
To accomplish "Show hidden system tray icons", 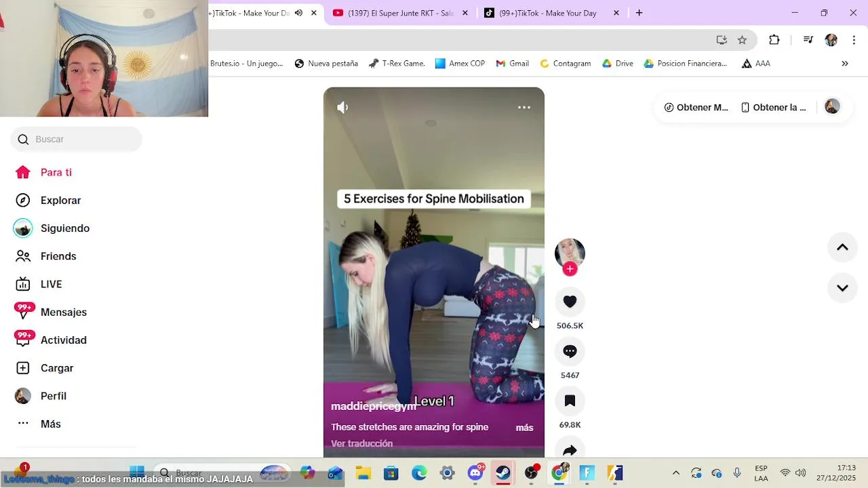I will tap(675, 473).
